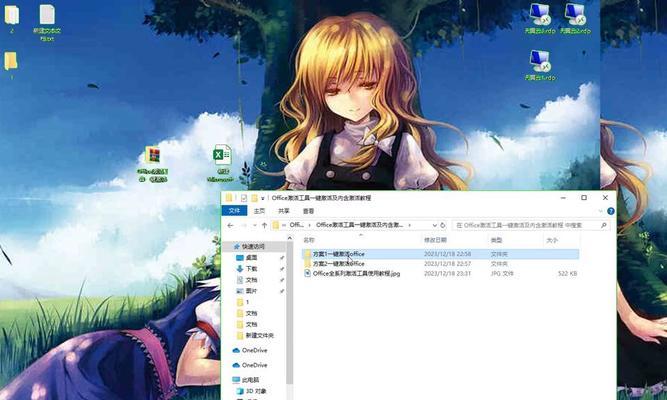667x400 pixels.
Task: Click the forward navigation arrow
Action: (244, 225)
